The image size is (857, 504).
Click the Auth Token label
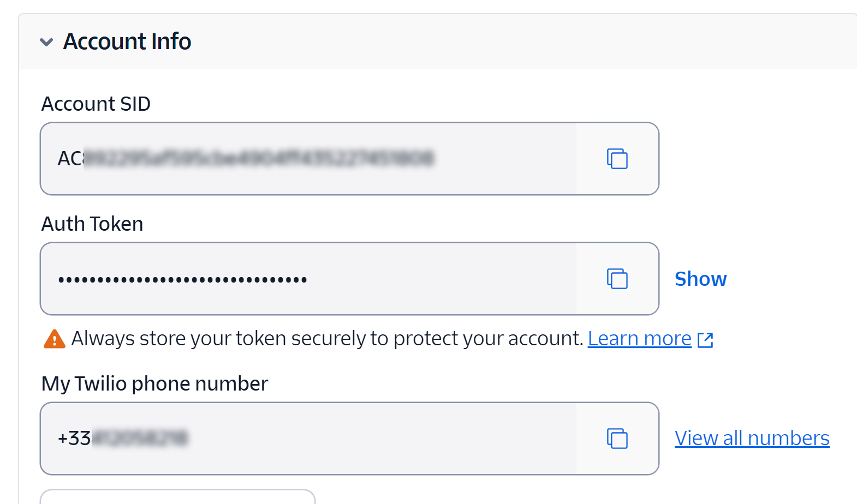(92, 224)
